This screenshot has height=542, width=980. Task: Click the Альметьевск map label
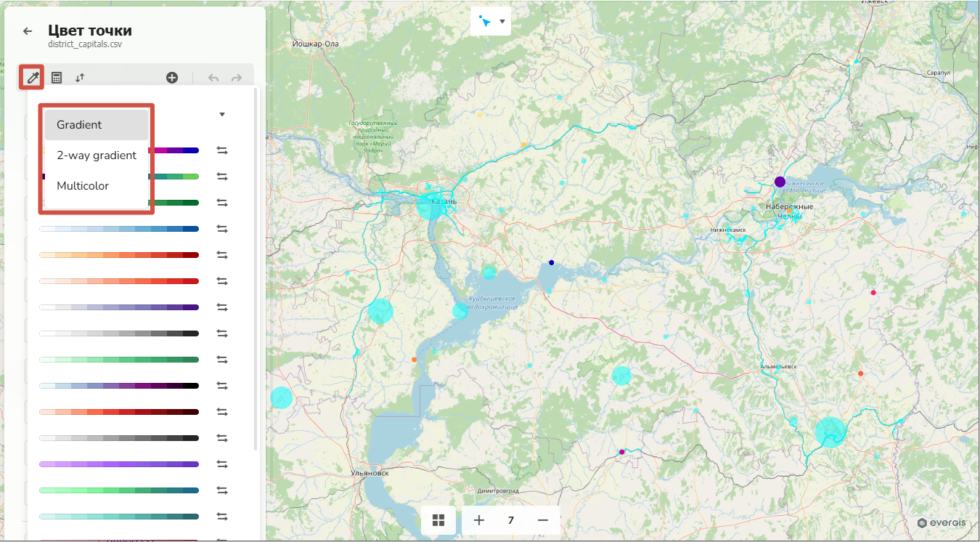coord(777,367)
